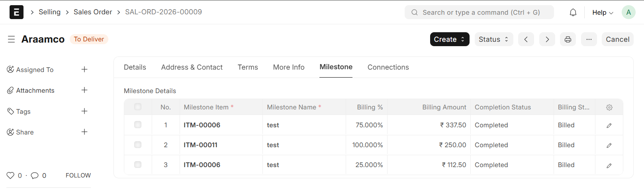Toggle the select-all header checkbox
The height and width of the screenshot is (189, 644).
pyautogui.click(x=138, y=107)
